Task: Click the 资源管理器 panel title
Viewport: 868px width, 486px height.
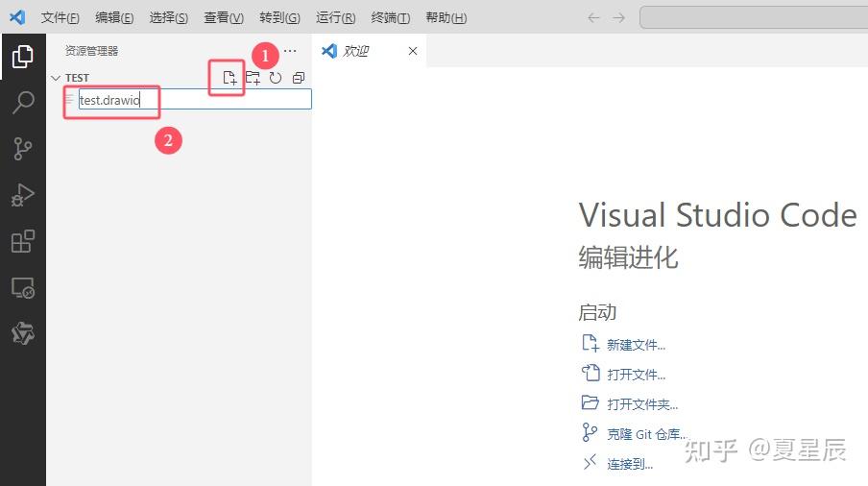Action: 92,51
